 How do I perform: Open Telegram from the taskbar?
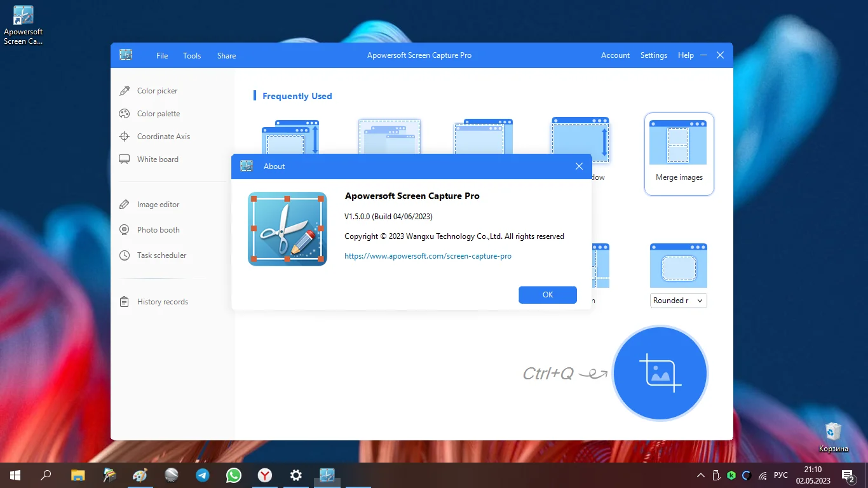click(202, 475)
